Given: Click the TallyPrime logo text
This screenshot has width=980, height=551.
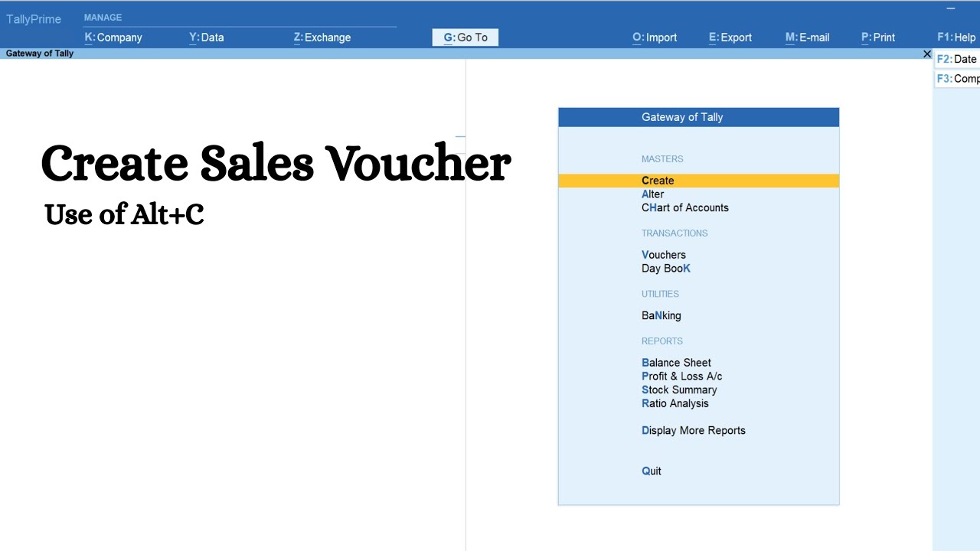Looking at the screenshot, I should click(x=34, y=19).
